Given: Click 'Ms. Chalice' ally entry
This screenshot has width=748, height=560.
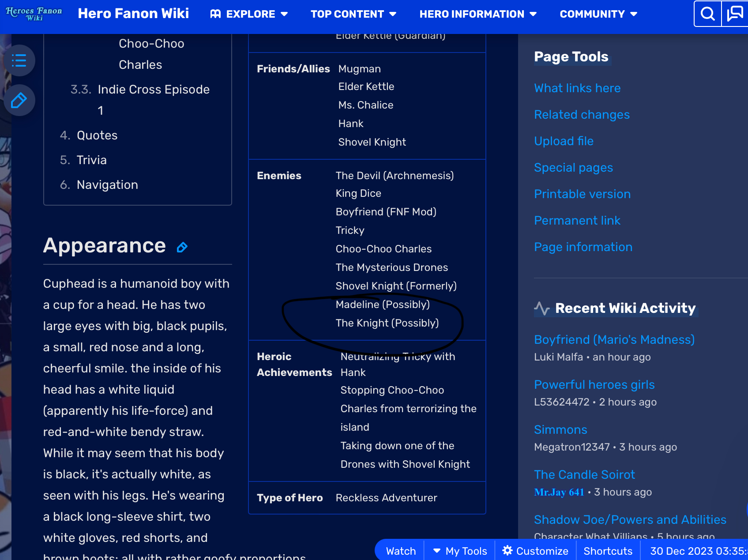Looking at the screenshot, I should tap(365, 105).
